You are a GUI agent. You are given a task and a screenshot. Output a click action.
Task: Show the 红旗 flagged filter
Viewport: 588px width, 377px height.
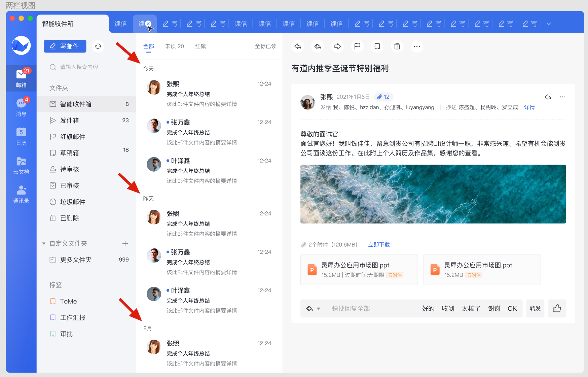pyautogui.click(x=200, y=46)
